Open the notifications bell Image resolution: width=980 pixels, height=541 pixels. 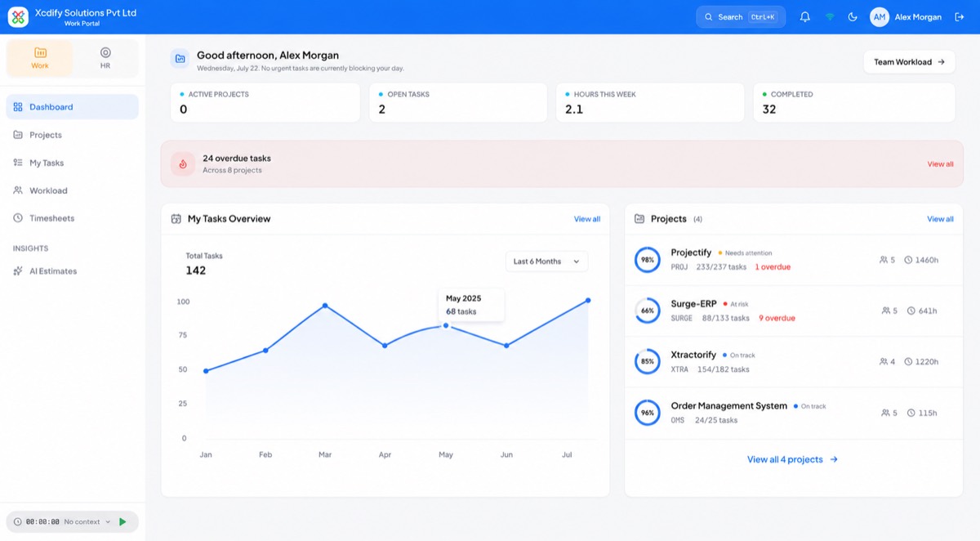click(805, 17)
